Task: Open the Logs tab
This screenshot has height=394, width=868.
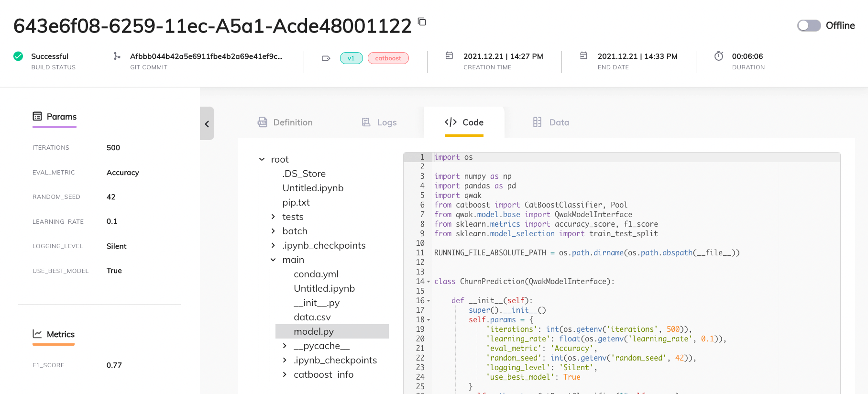Action: click(380, 122)
